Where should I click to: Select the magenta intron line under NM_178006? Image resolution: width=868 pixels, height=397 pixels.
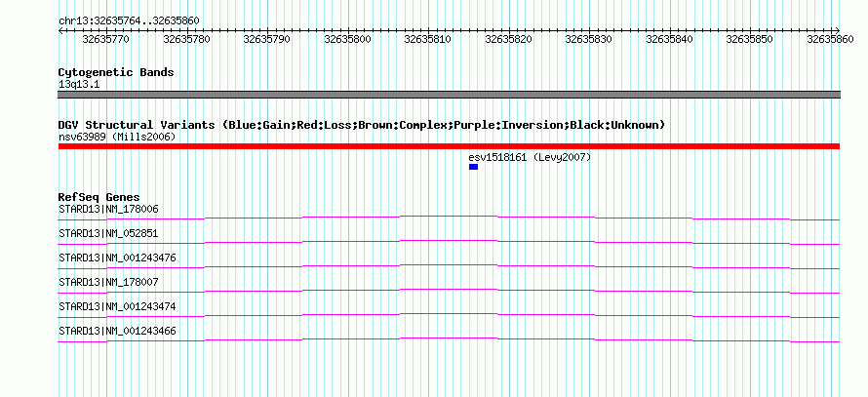point(449,218)
